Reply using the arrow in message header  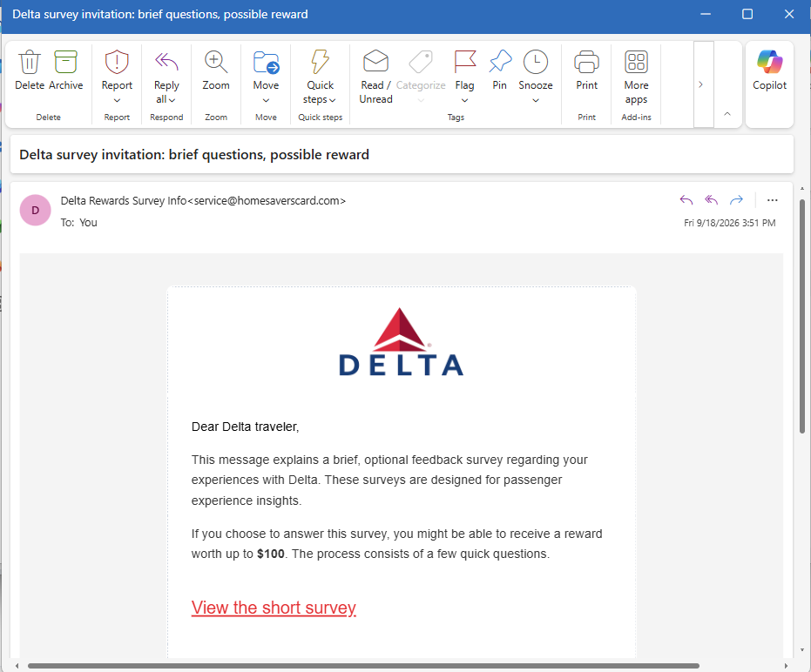pos(686,200)
